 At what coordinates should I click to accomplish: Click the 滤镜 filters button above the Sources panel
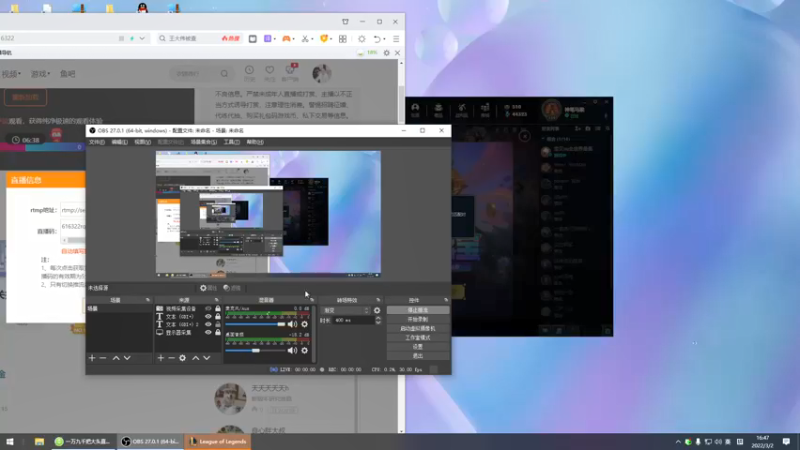232,288
